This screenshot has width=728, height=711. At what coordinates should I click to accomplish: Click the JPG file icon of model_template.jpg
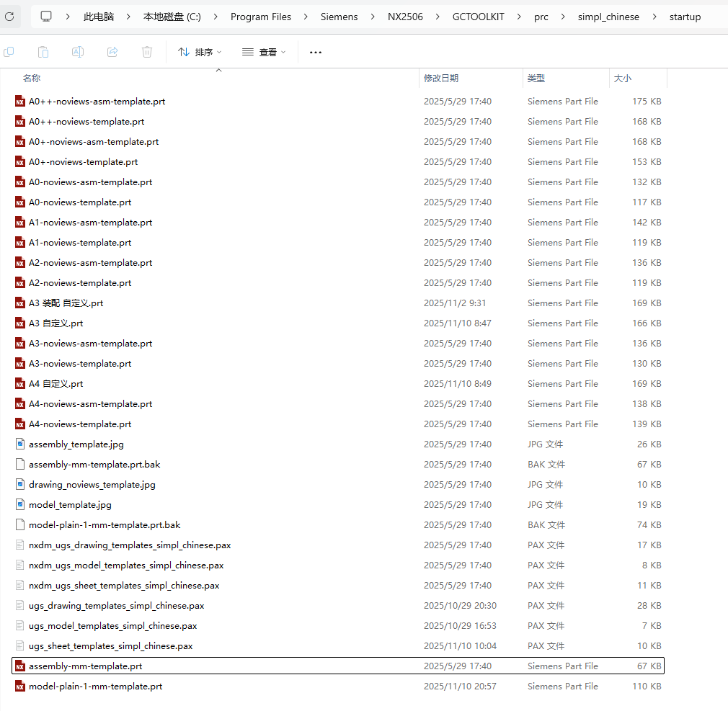pos(19,504)
